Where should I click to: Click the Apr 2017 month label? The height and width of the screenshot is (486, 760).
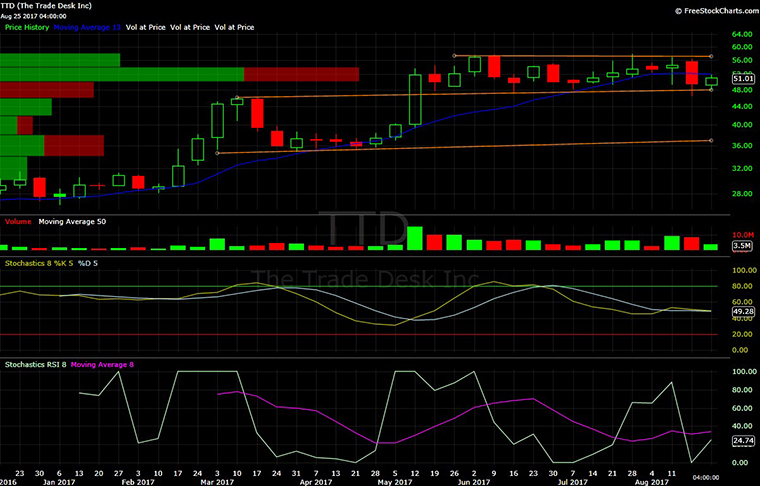coord(316,482)
